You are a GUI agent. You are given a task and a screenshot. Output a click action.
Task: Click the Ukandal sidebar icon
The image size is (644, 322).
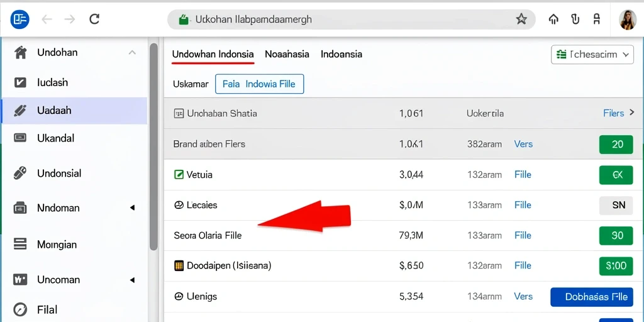pyautogui.click(x=20, y=138)
